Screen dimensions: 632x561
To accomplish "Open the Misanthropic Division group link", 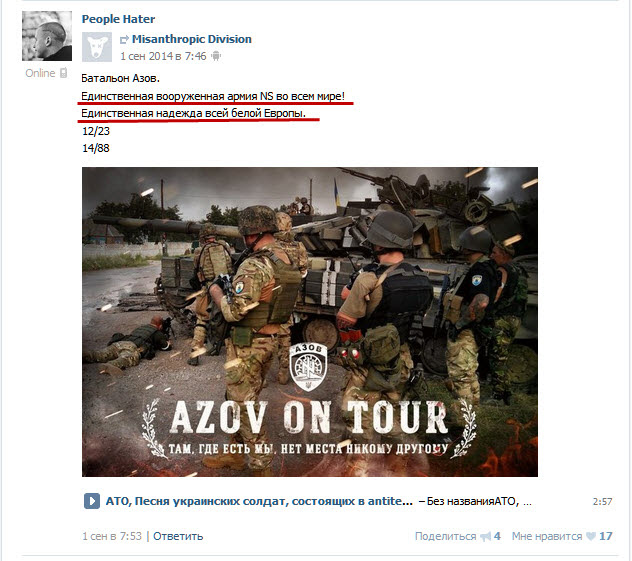I will click(x=191, y=39).
